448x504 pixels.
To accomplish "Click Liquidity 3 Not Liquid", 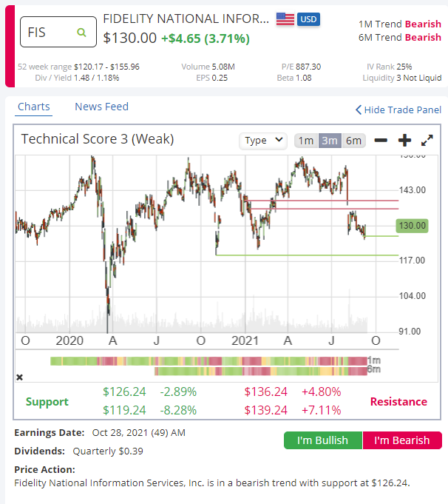I will pyautogui.click(x=402, y=78).
